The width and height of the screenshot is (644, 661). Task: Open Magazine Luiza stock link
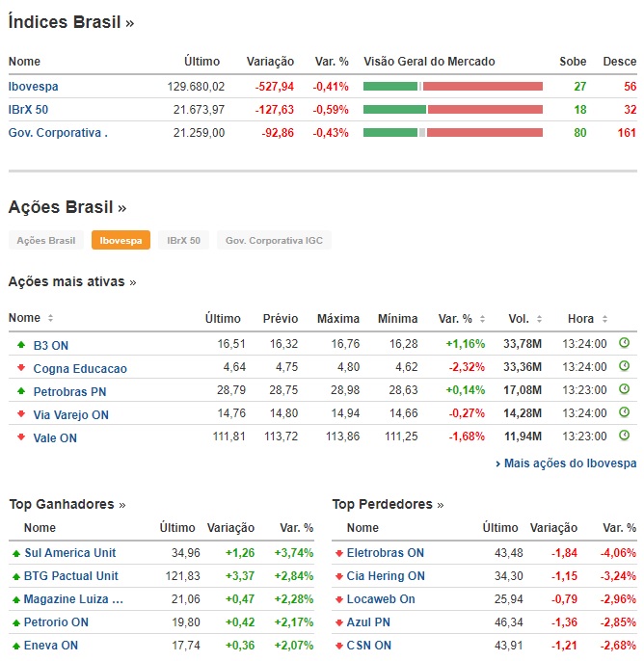tap(73, 599)
